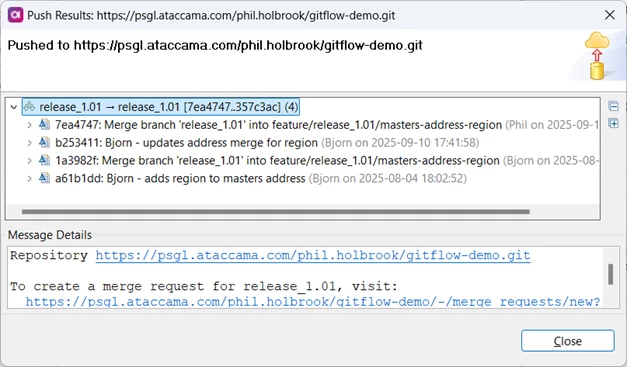Click the 'Message Details' label
Screen dimensions: 627x367
pyautogui.click(x=50, y=235)
